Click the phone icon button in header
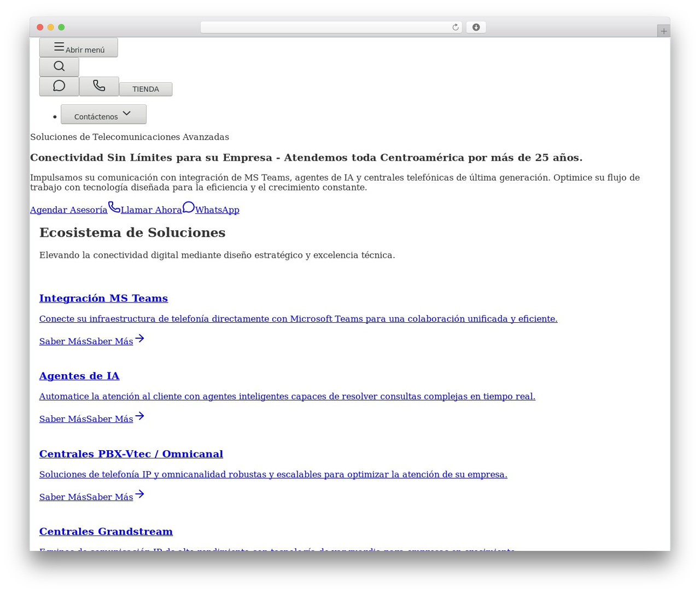 pyautogui.click(x=99, y=86)
